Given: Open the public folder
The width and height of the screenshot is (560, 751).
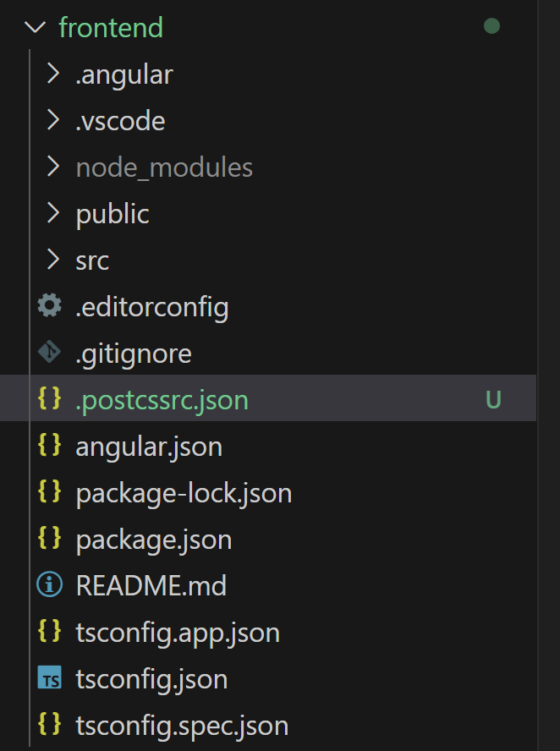Looking at the screenshot, I should pyautogui.click(x=113, y=214).
